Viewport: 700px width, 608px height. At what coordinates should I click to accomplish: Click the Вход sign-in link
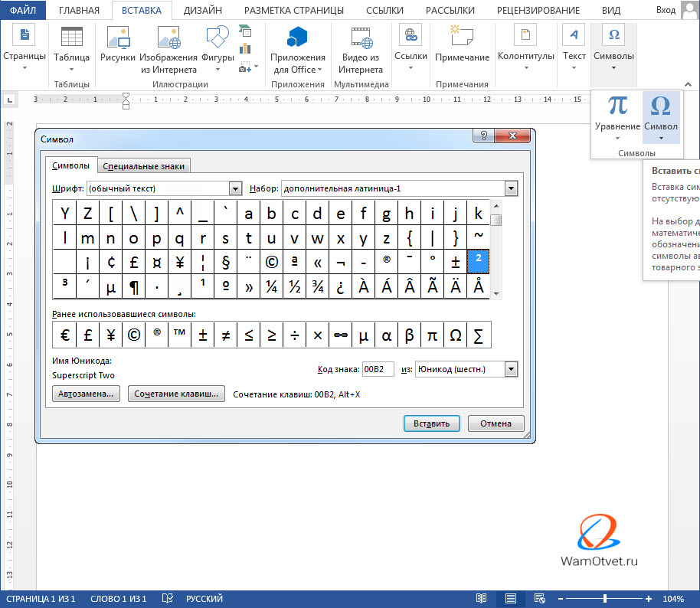click(x=666, y=10)
